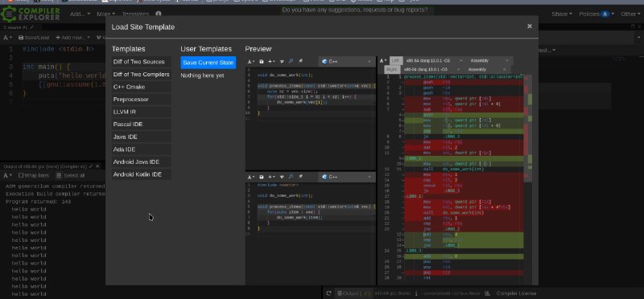Select the Android Java IDE template
The width and height of the screenshot is (644, 299).
[142, 162]
